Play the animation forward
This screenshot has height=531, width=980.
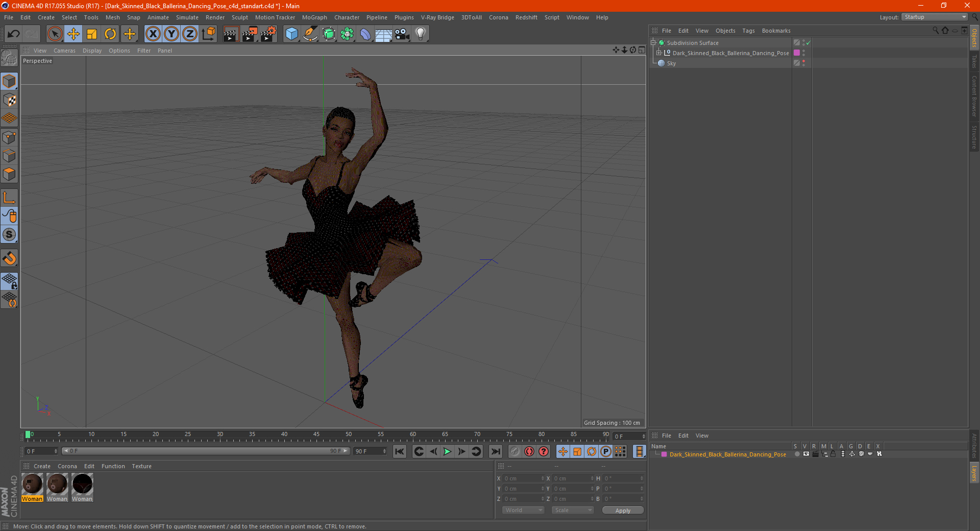pyautogui.click(x=447, y=451)
